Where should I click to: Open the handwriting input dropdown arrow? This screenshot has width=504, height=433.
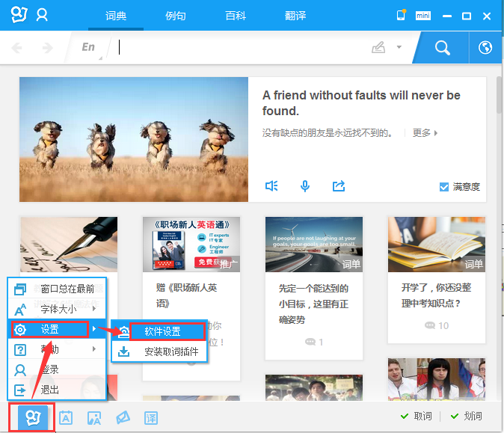coord(399,48)
